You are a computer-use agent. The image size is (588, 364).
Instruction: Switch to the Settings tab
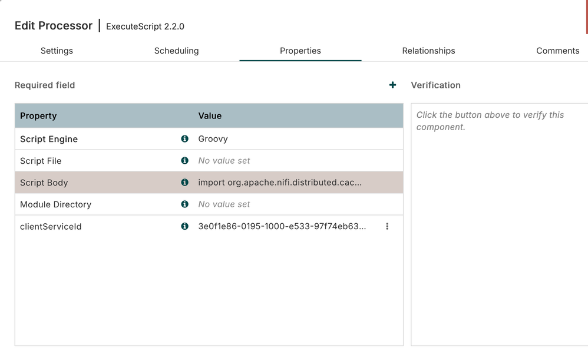[x=57, y=51]
